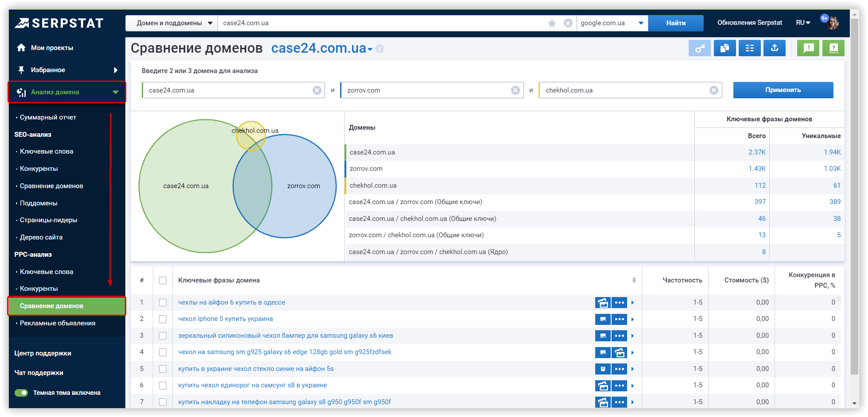The width and height of the screenshot is (868, 417).
Task: Collapse the 'Анализ домена' sidebar section
Action: coord(116,92)
